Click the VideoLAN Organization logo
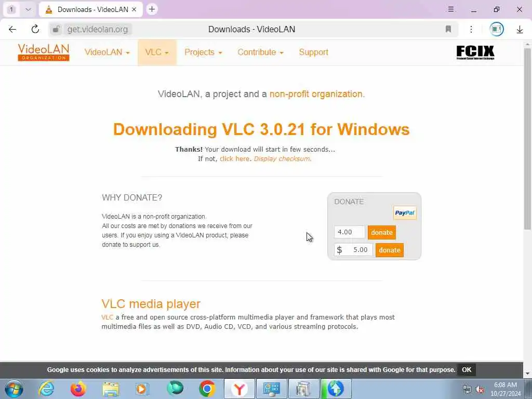Screen dimensions: 532x399 [44, 52]
